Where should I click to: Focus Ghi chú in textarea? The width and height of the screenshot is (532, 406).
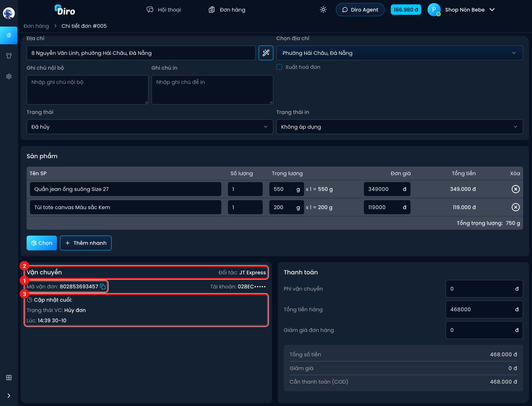click(212, 90)
